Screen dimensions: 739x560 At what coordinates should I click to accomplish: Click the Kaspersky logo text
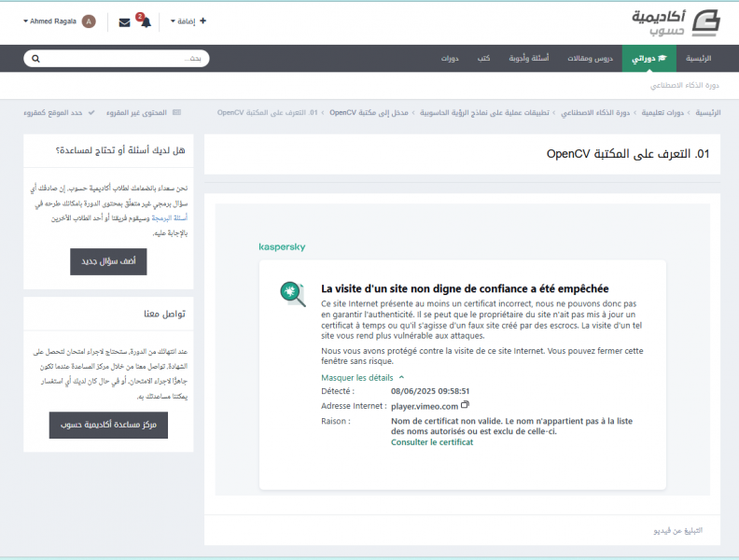click(x=282, y=247)
